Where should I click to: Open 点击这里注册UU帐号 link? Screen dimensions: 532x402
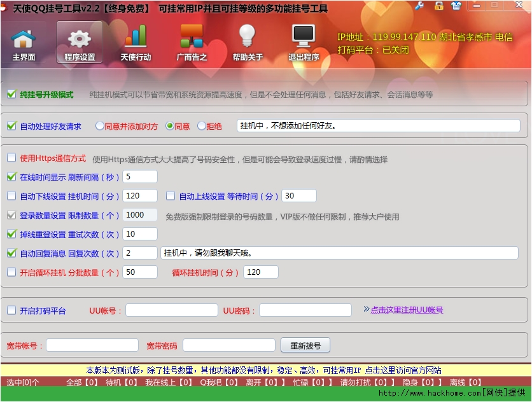[407, 310]
